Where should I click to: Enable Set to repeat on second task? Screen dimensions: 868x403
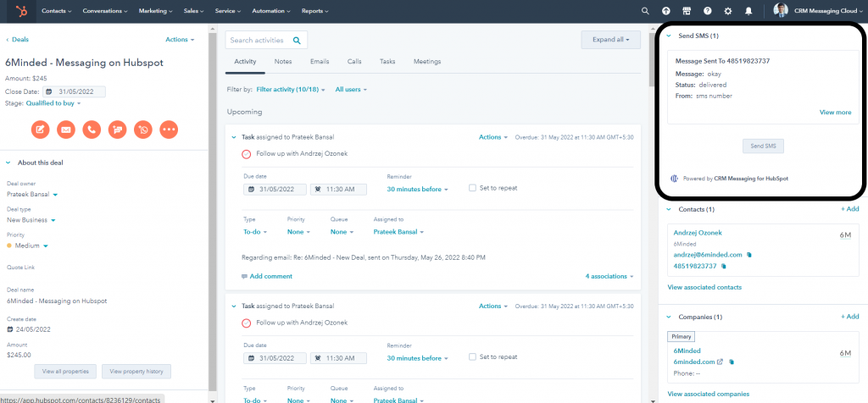(472, 357)
